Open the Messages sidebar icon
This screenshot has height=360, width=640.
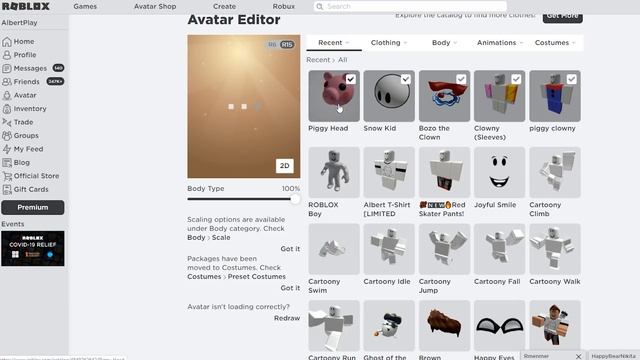pyautogui.click(x=7, y=69)
